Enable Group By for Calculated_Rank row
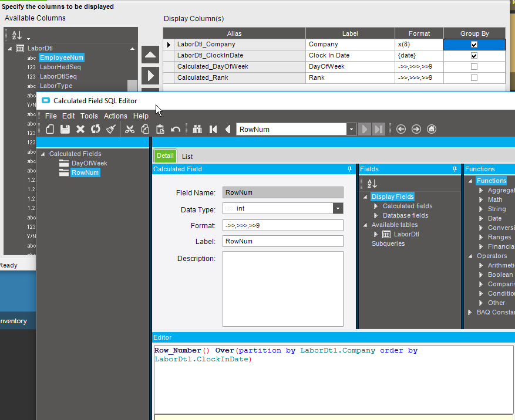Image resolution: width=515 pixels, height=420 pixels. 474,77
